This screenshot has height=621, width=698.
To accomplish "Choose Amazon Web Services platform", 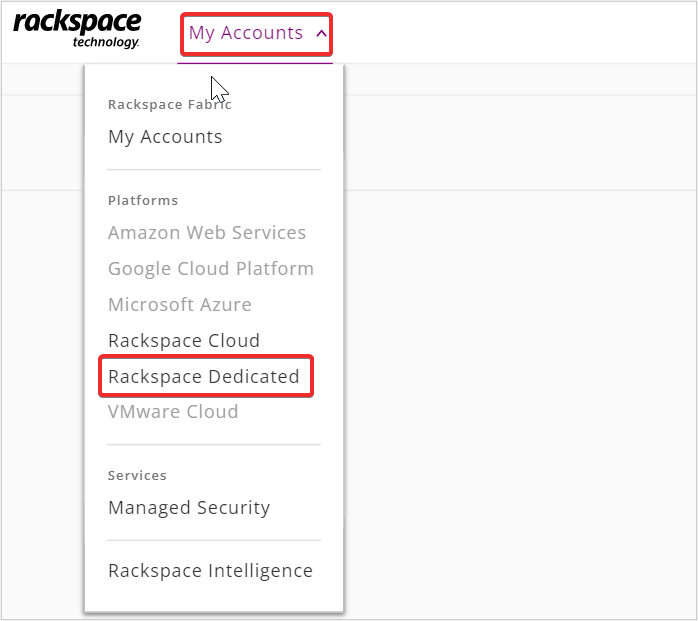I will tap(207, 232).
